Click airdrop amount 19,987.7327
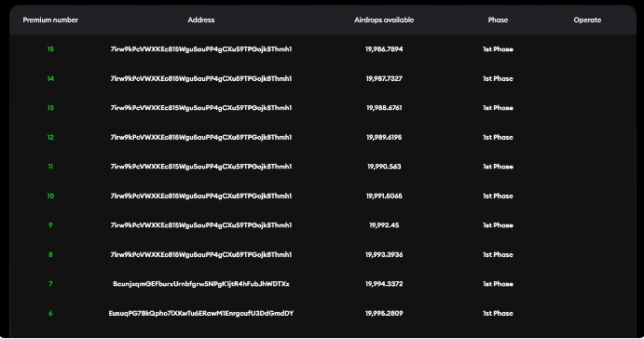The image size is (644, 339). [384, 78]
